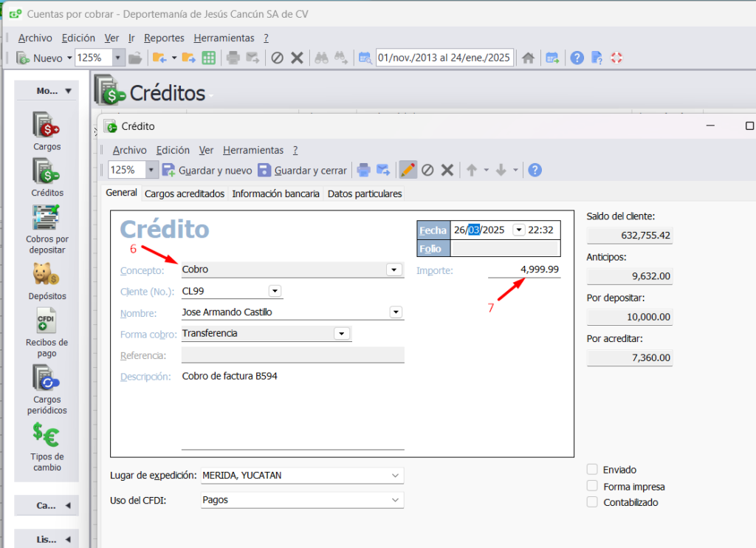This screenshot has height=548, width=756.
Task: Enable the Enviado checkbox
Action: tap(592, 470)
